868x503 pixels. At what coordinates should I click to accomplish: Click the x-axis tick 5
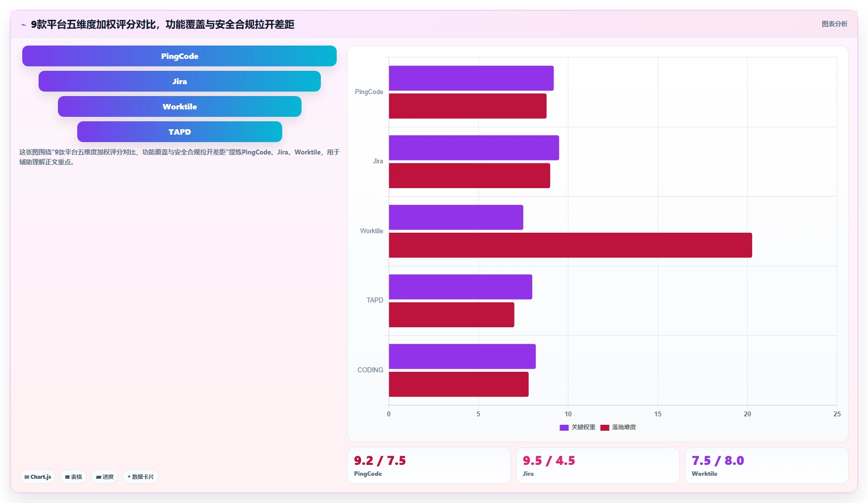478,414
